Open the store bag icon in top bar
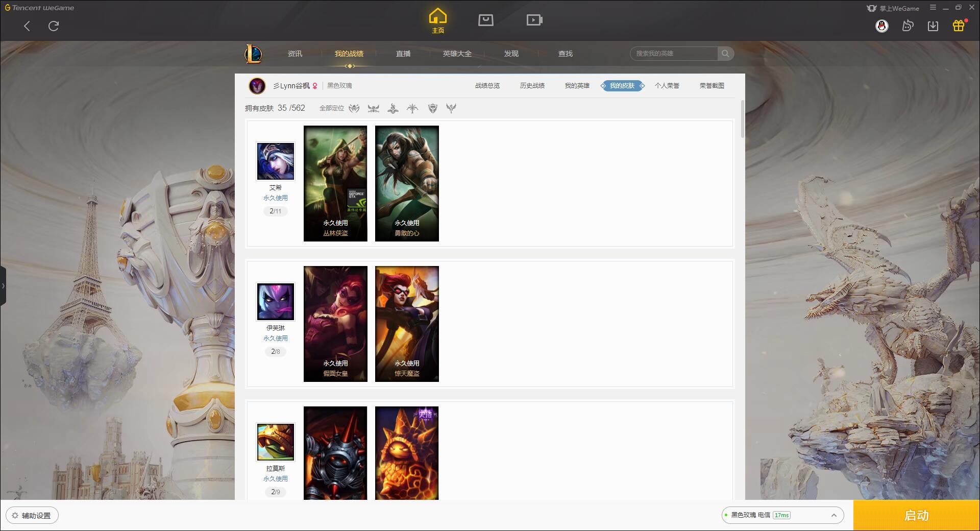The image size is (980, 531). pyautogui.click(x=485, y=20)
